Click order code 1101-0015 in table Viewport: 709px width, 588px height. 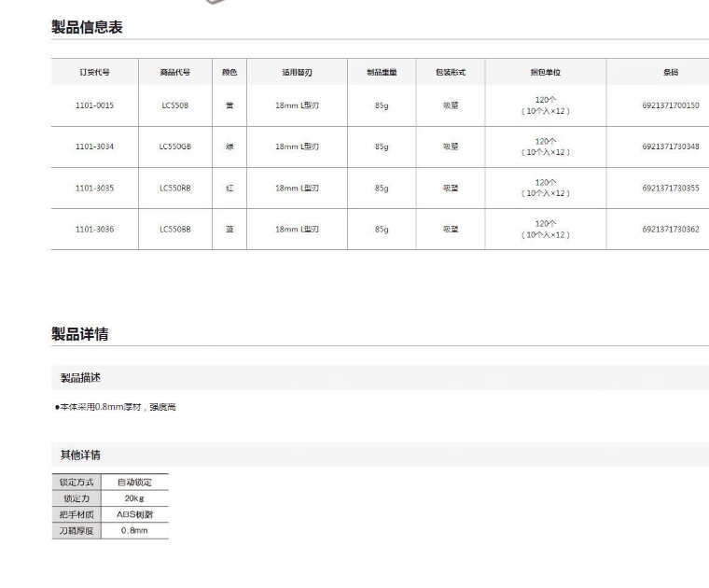click(94, 106)
